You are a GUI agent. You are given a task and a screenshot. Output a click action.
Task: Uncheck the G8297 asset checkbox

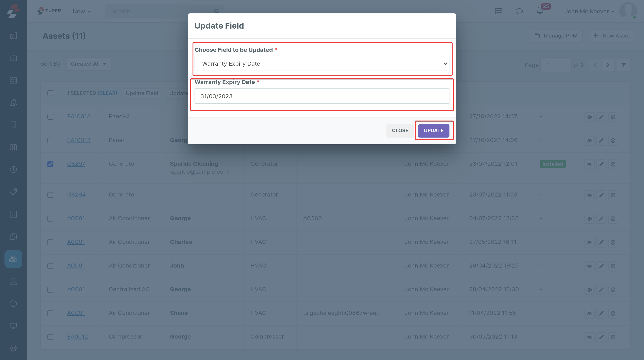pyautogui.click(x=50, y=164)
